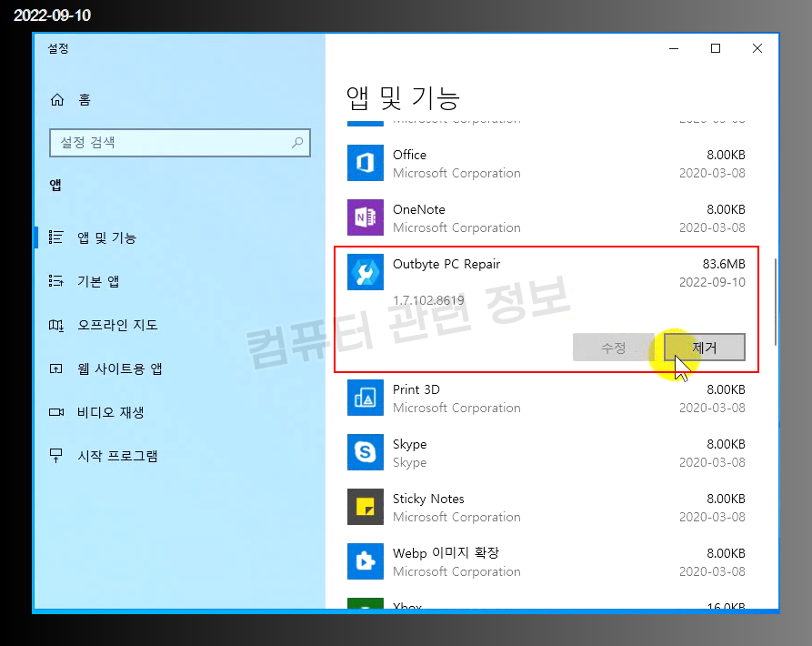
Task: Click the Print 3D app icon
Action: [366, 398]
